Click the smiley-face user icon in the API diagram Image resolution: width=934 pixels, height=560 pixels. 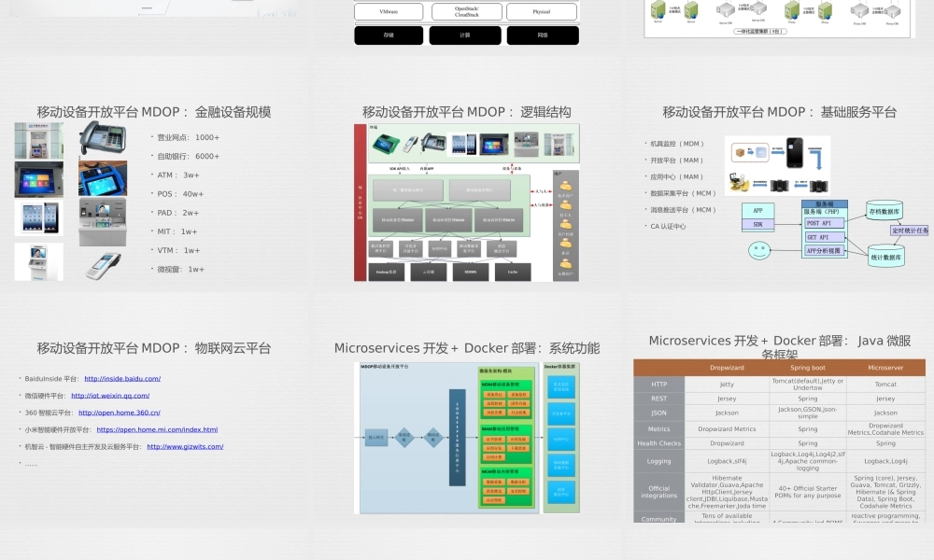[x=758, y=250]
